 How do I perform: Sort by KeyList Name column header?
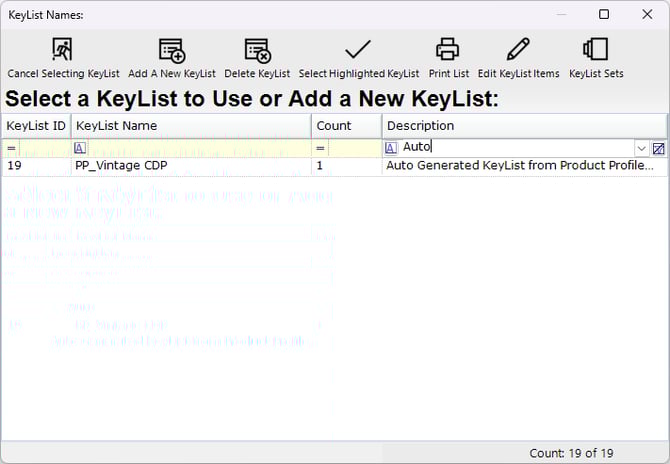[190, 126]
